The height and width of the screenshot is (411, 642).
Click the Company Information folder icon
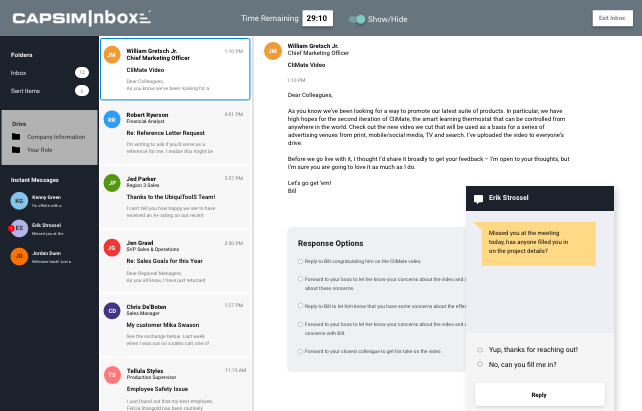[x=16, y=137]
